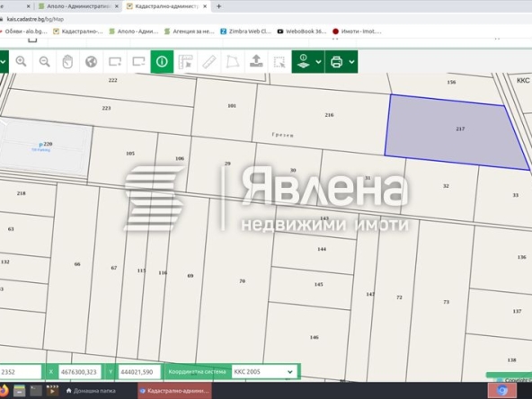Open Firefox from the taskbar
The width and height of the screenshot is (532, 399).
[x=4, y=391]
